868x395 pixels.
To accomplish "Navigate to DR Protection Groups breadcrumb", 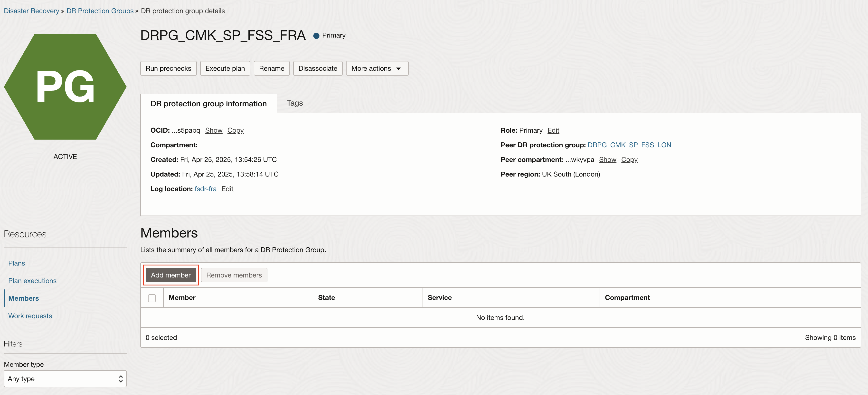I will click(100, 11).
